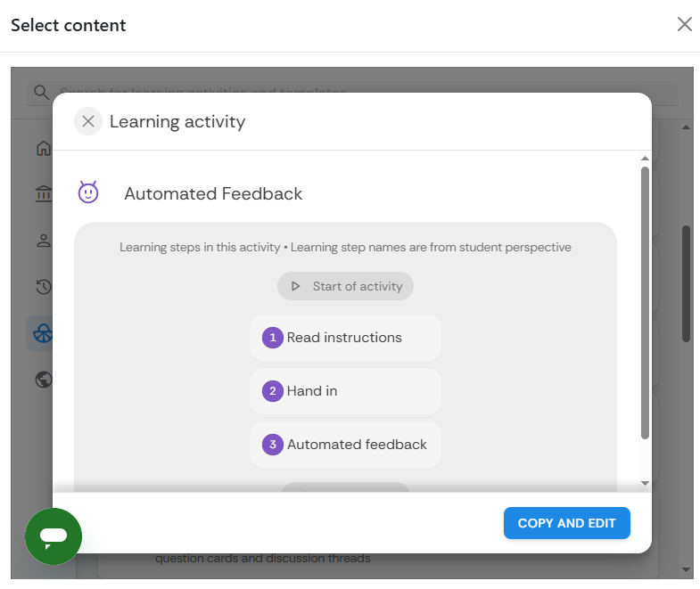Screen dimensions: 700x589
Task: Click the search magnifier icon
Action: (x=41, y=92)
